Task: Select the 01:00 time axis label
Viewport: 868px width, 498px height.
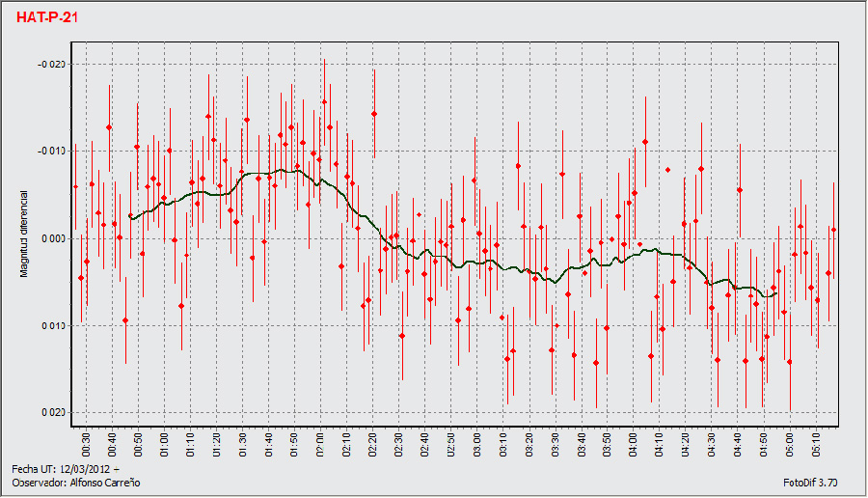Action: [164, 444]
